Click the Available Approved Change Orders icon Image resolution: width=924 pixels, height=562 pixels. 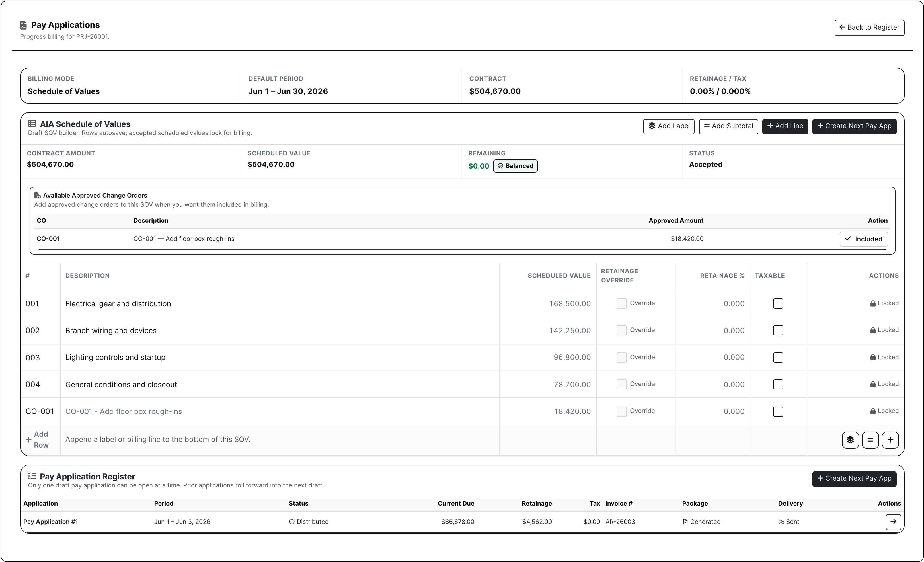click(38, 196)
